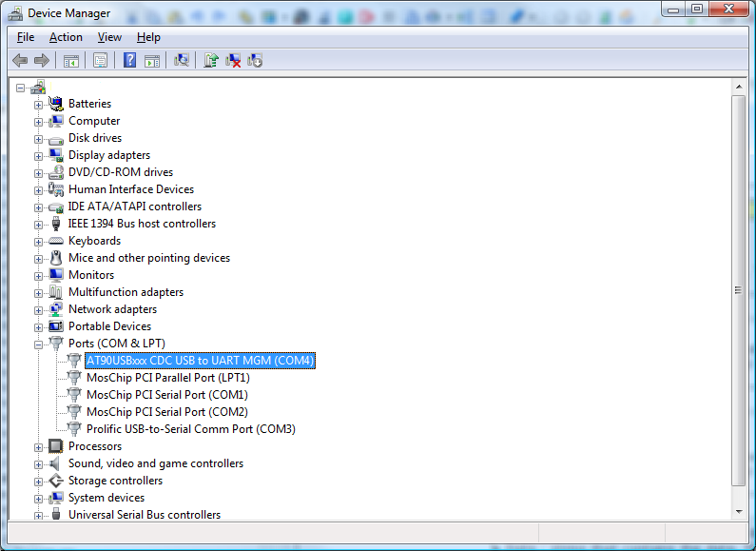Scan for hardware changes toolbar icon
This screenshot has width=756, height=551.
tap(182, 60)
